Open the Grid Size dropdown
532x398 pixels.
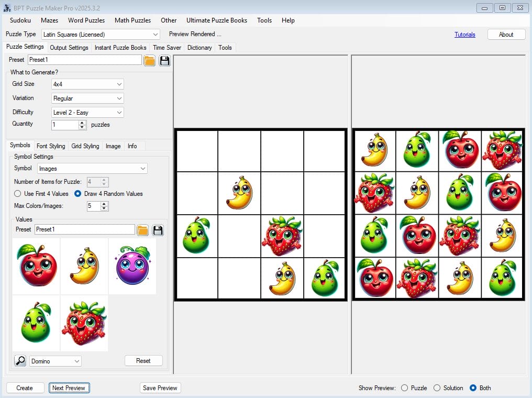pos(87,84)
